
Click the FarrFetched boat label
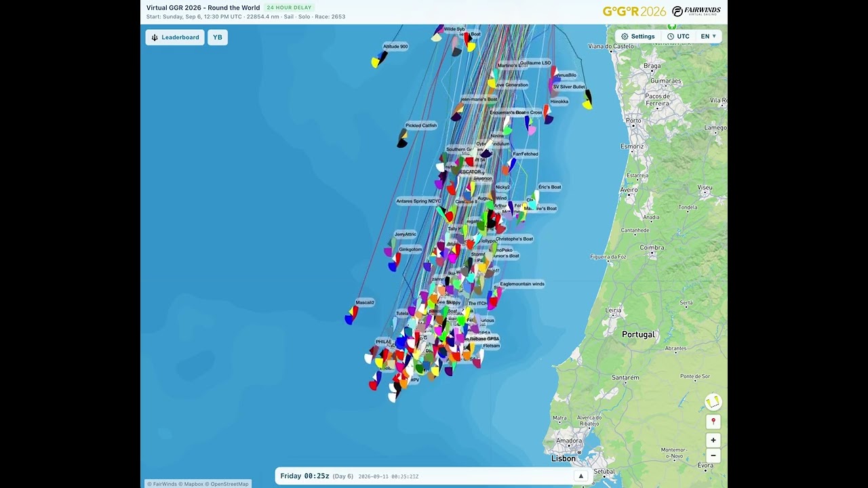click(526, 154)
